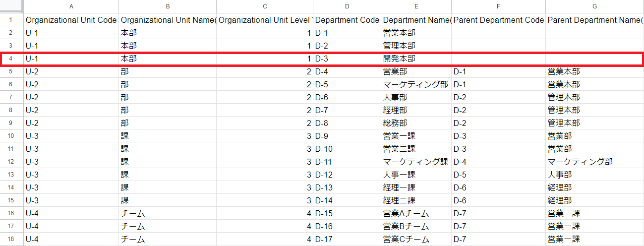
Task: Click the cell containing 営業Aチーム
Action: pos(416,213)
